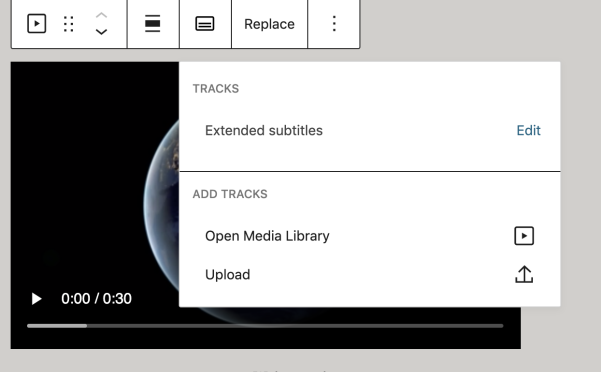This screenshot has width=601, height=372.
Task: Select the Extended subtitles track label
Action: click(264, 131)
